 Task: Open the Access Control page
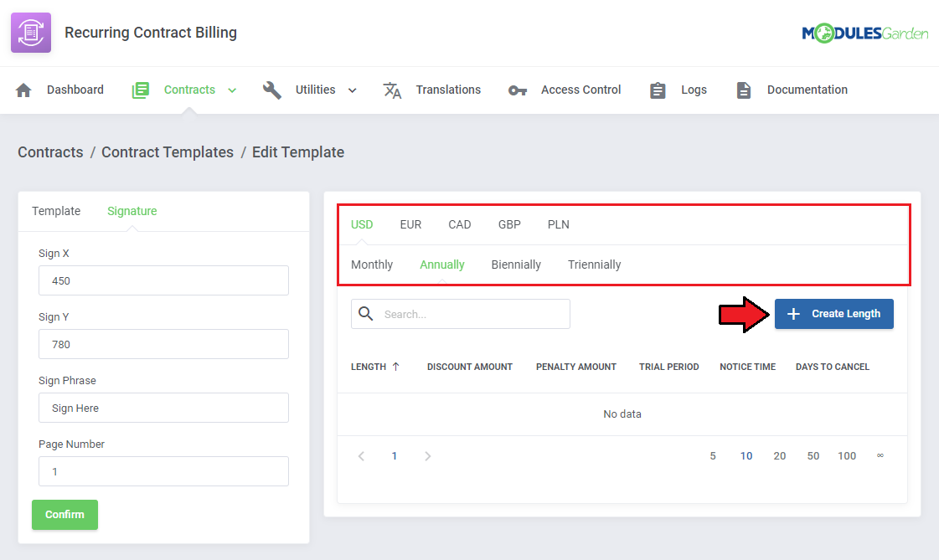pos(580,90)
